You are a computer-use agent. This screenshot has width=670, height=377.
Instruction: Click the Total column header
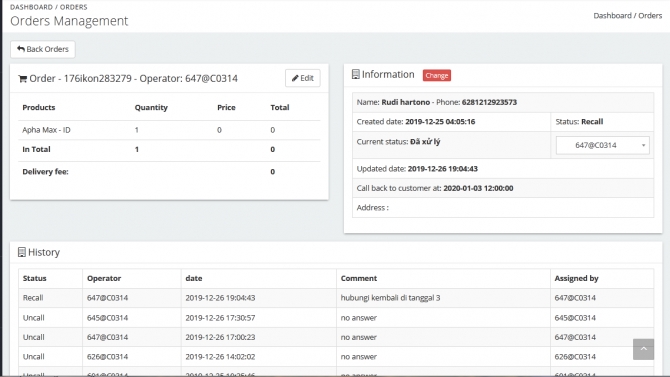(x=280, y=107)
